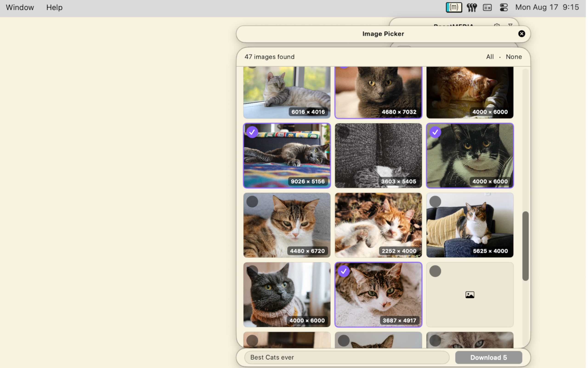Image resolution: width=588 pixels, height=368 pixels.
Task: Select the 5625 × 4000 sofa cat checkbox
Action: pos(435,202)
